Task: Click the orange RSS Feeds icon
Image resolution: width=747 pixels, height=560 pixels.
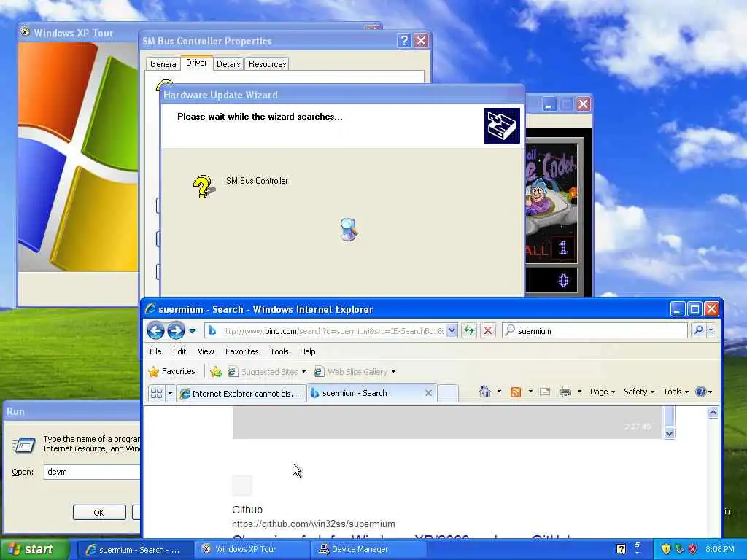Action: point(516,392)
